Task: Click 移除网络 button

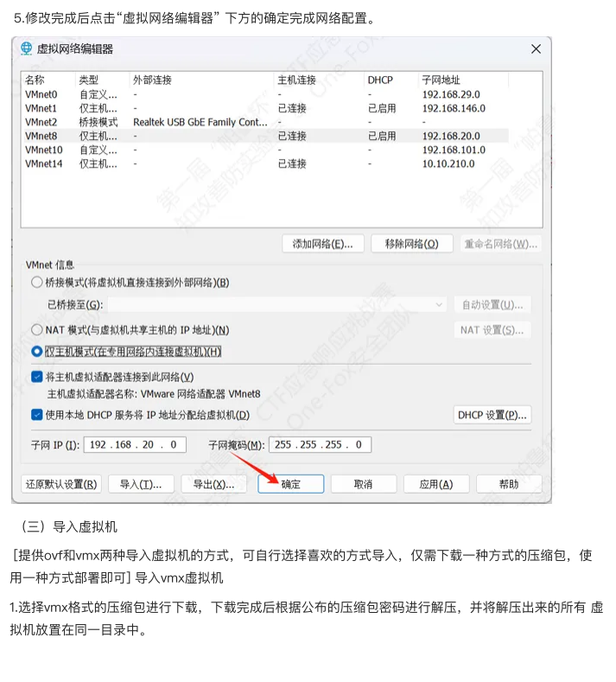Action: coord(412,244)
